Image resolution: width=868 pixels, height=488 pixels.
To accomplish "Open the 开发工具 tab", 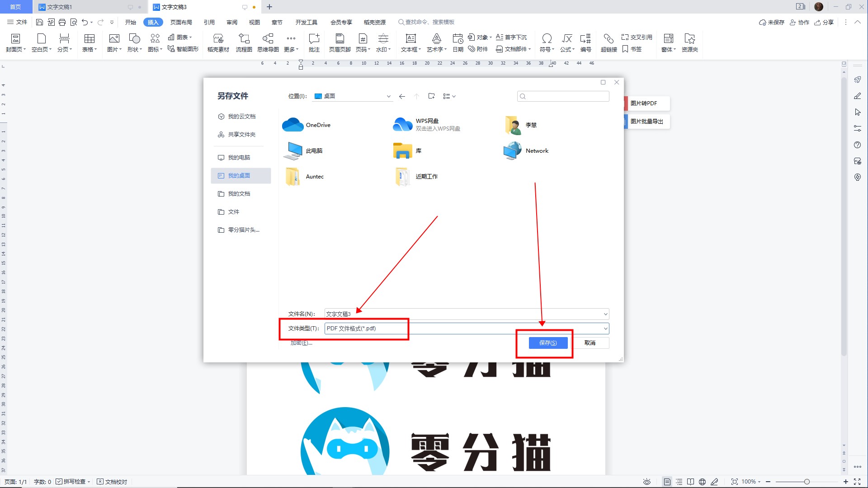I will point(307,22).
